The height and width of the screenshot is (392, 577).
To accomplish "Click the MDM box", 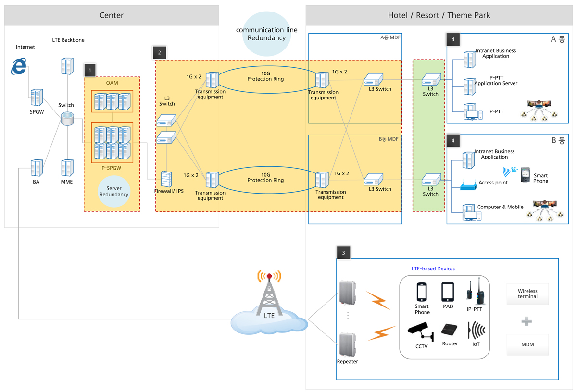I will pos(527,344).
